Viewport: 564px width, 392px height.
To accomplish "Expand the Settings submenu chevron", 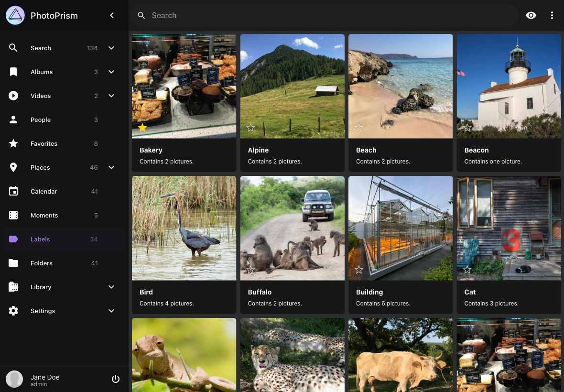I will coord(111,311).
